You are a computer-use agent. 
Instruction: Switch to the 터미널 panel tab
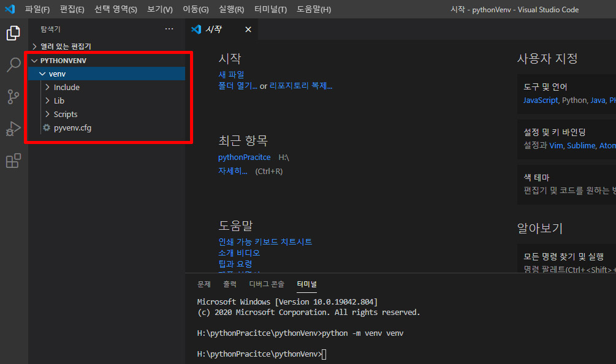[307, 284]
